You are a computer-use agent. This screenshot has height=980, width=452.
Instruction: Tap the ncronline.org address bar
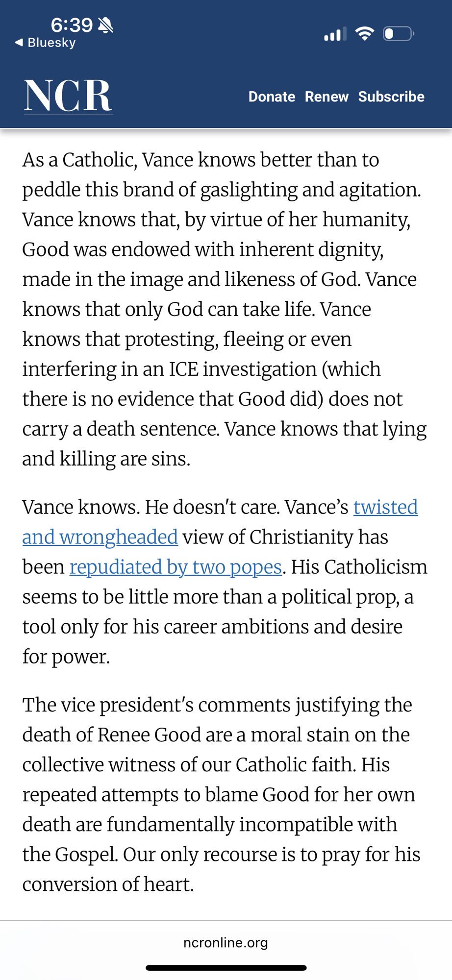point(226,942)
